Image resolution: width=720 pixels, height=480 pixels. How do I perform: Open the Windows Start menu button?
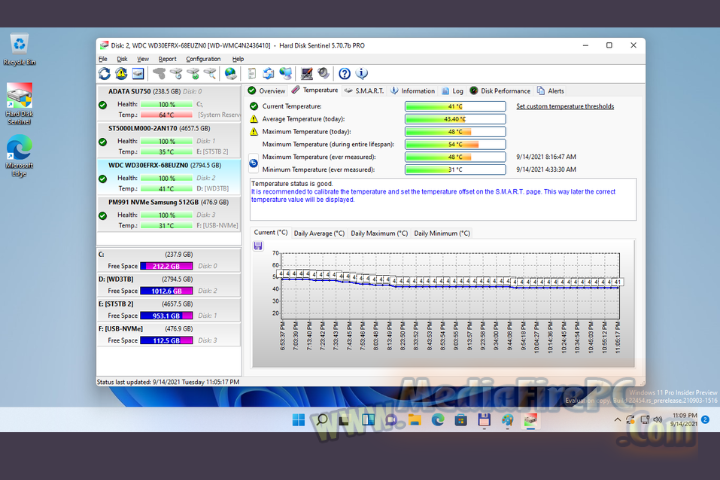point(298,420)
